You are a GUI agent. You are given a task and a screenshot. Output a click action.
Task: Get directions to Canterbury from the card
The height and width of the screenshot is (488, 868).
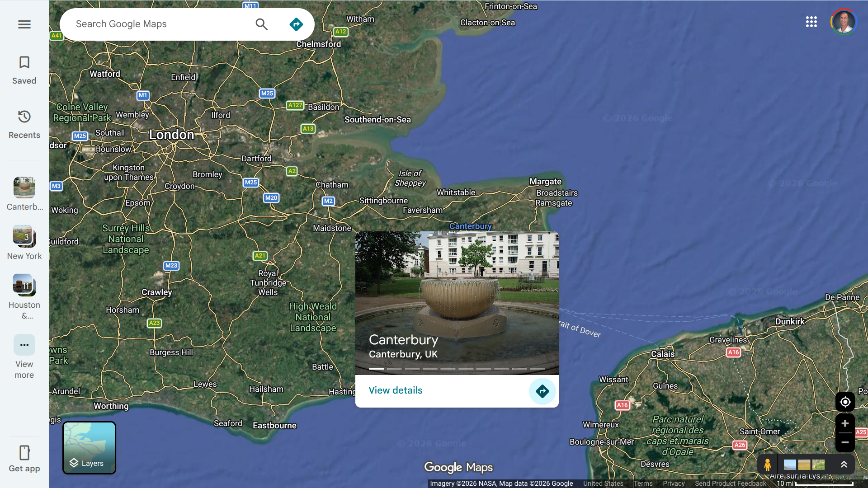542,391
